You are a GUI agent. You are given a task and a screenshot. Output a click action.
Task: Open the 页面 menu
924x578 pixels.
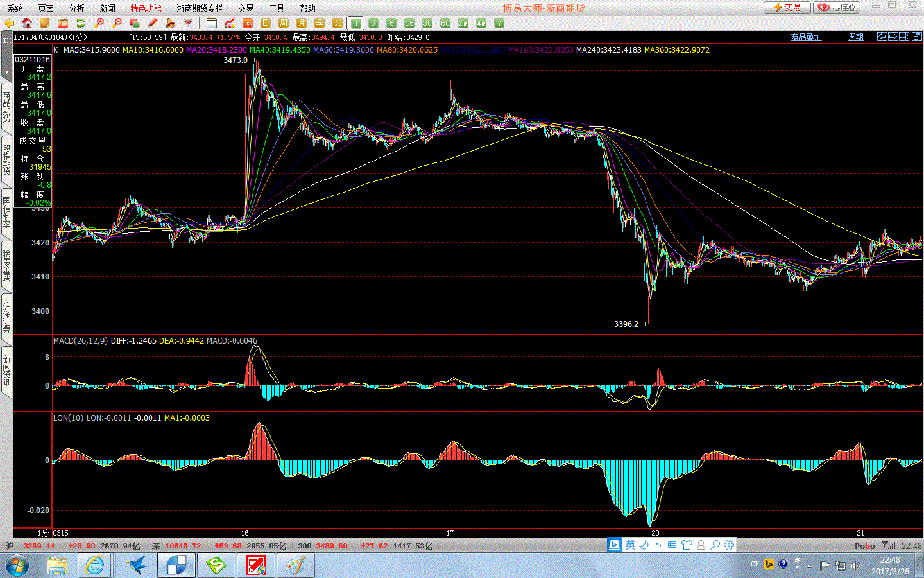(x=46, y=8)
